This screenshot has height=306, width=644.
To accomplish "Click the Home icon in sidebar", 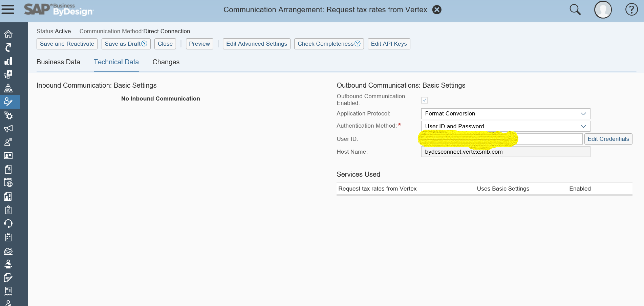I will pos(8,34).
